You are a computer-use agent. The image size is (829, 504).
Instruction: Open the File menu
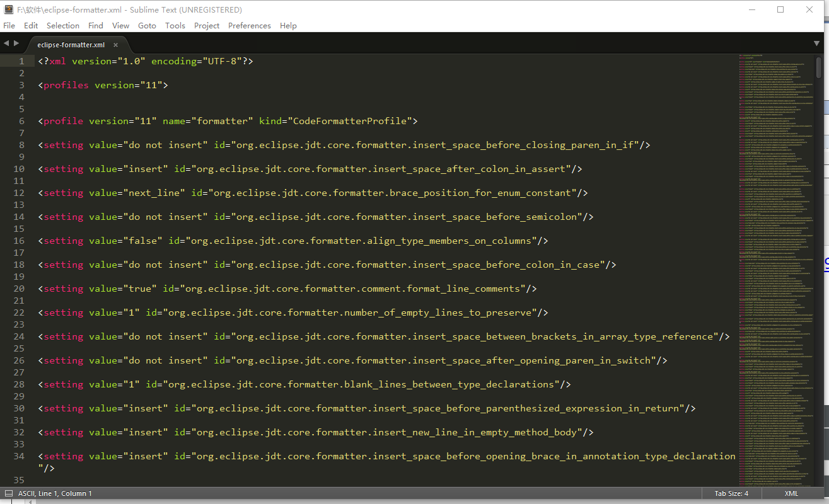(9, 26)
